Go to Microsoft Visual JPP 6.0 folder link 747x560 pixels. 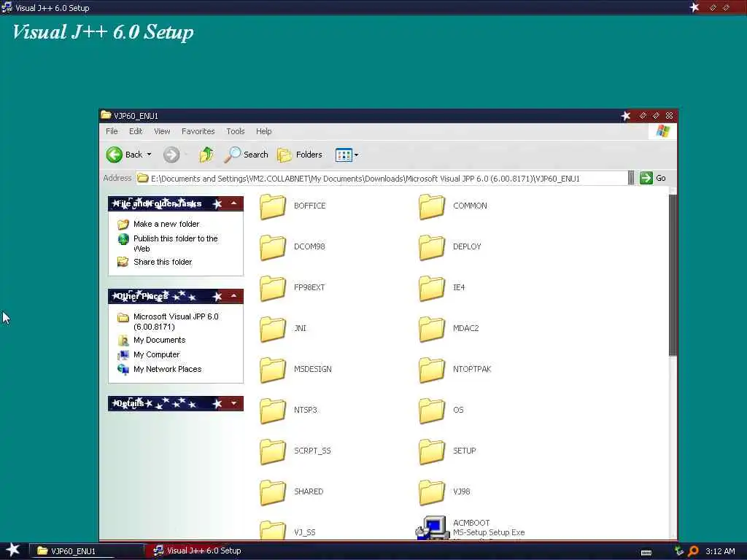176,322
